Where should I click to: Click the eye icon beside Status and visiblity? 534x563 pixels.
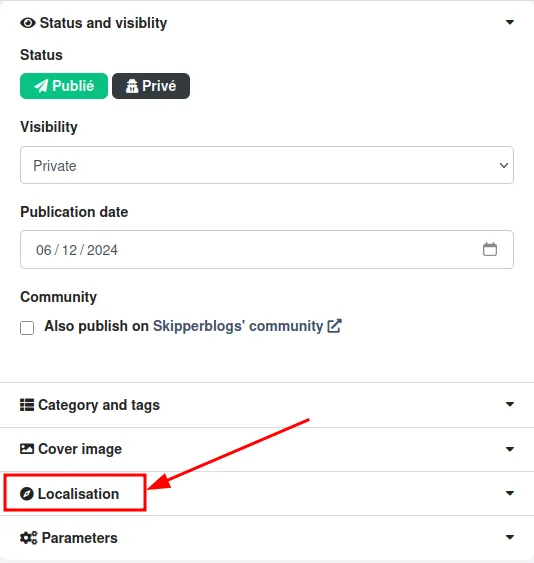point(28,23)
